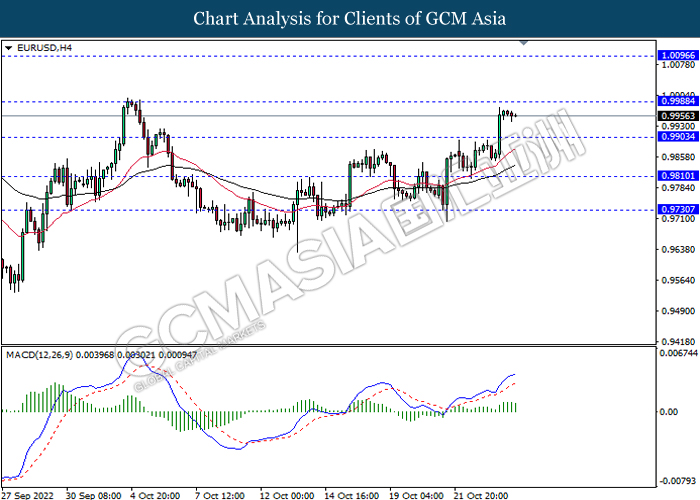Viewport: 700px width, 500px height.
Task: Click the 7 Oct 12:00 time label
Action: coord(220,495)
